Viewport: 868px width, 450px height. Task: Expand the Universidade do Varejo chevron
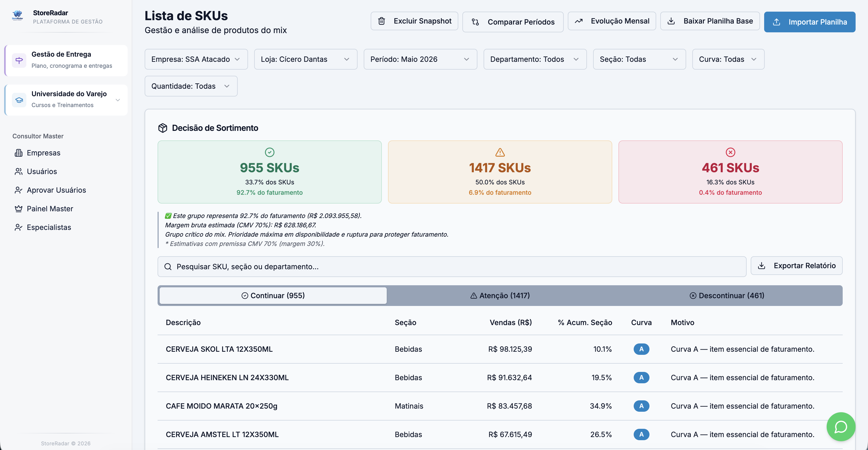pyautogui.click(x=118, y=100)
